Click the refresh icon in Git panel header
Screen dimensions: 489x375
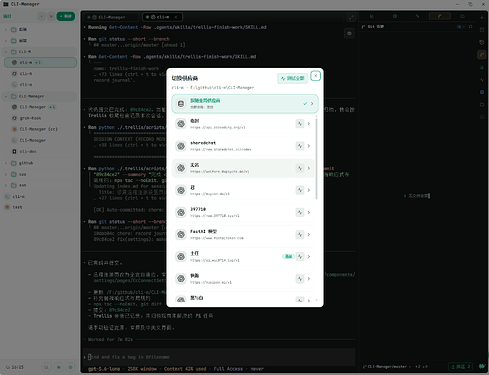470,27
